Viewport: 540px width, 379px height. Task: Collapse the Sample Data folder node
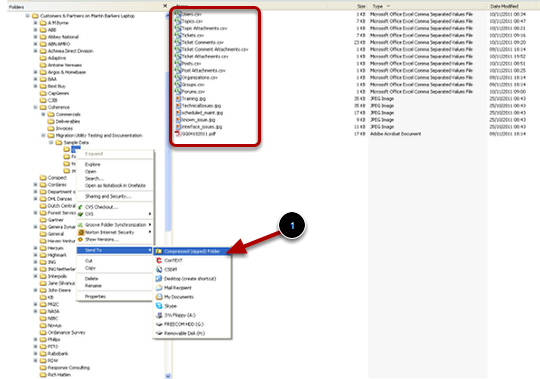point(51,143)
